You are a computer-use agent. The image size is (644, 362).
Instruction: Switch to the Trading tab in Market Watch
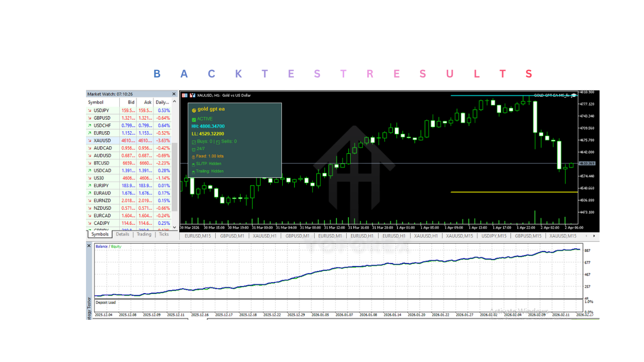(x=144, y=234)
